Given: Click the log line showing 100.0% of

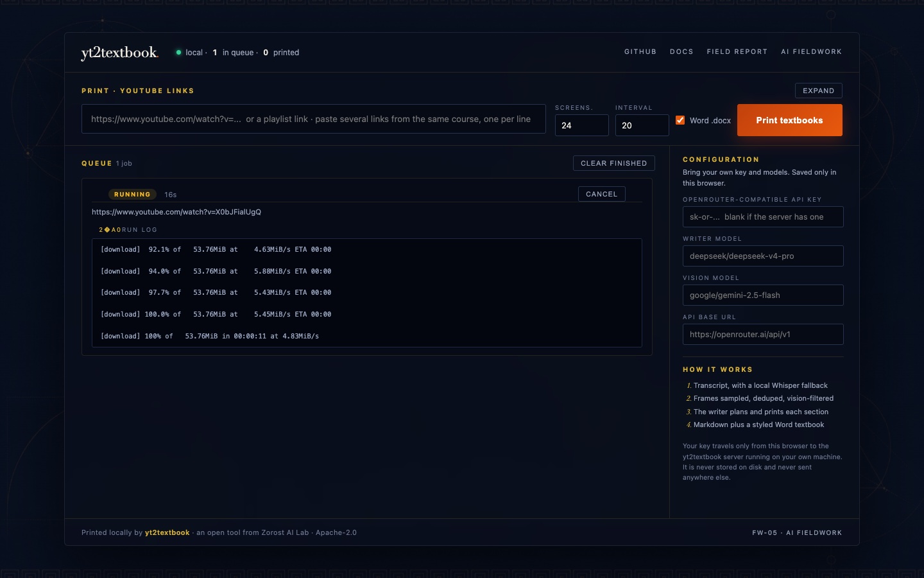Looking at the screenshot, I should (x=216, y=314).
